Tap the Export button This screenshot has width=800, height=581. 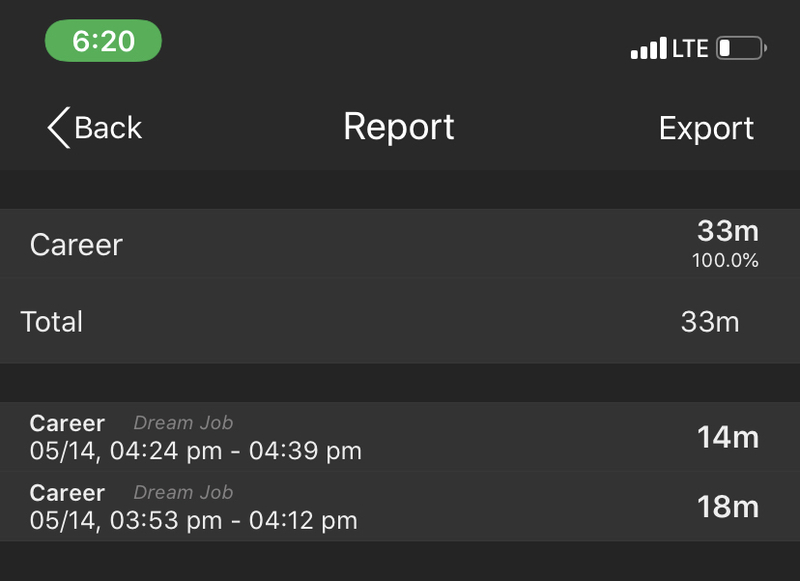click(706, 128)
